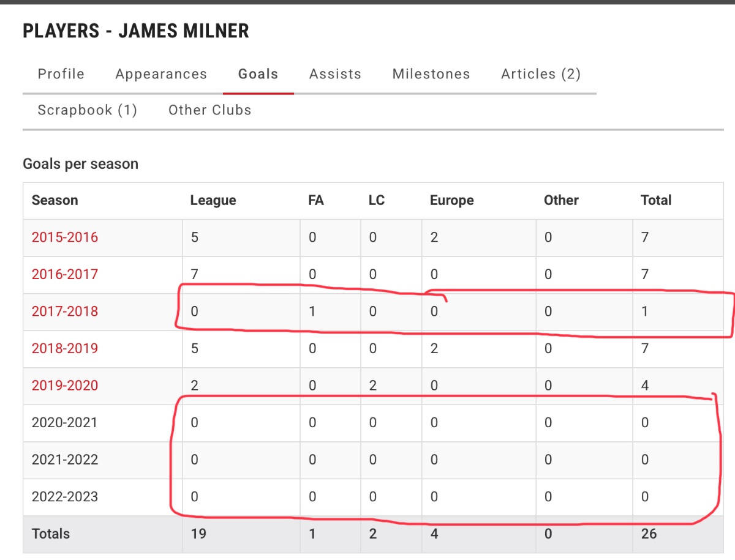Click the Players - James Milner heading
Screen dimensions: 735x560
(136, 31)
